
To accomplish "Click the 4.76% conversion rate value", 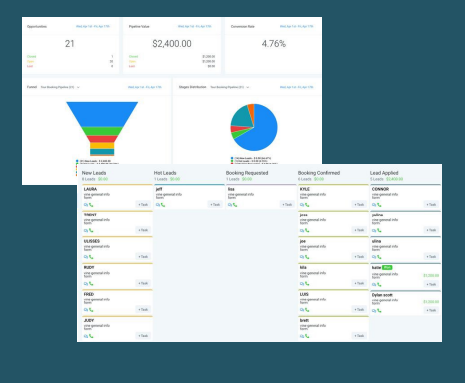I will tap(274, 44).
